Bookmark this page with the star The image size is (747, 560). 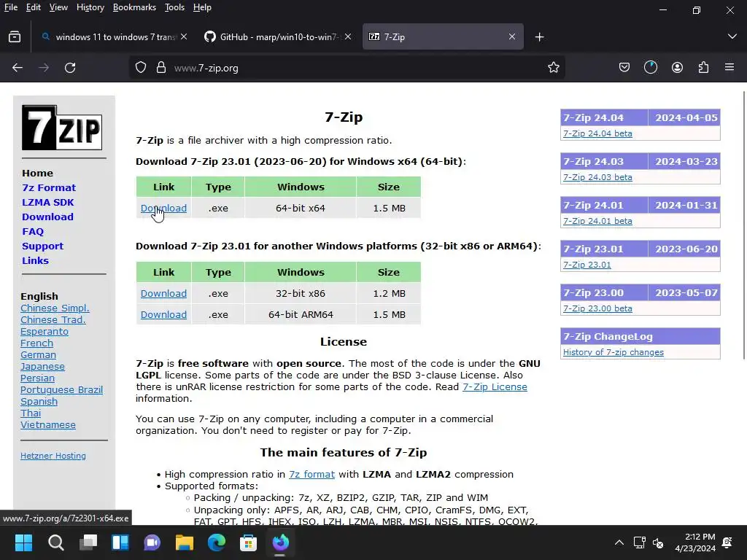point(553,68)
